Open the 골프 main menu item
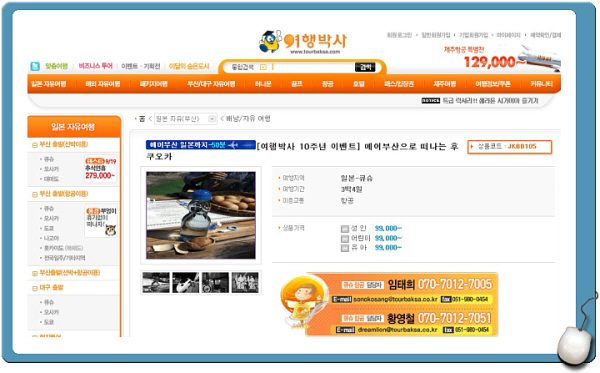Screen dimensions: 600x373 coord(297,84)
